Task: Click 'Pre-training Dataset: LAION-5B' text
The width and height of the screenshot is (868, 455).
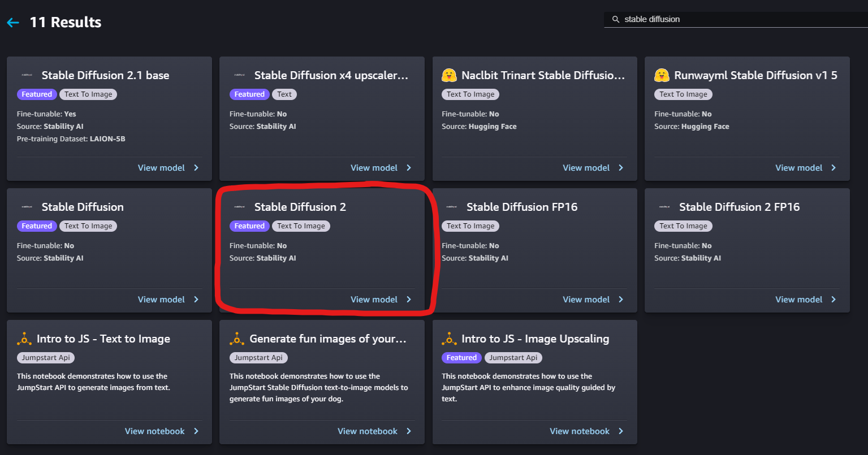Action: (71, 138)
